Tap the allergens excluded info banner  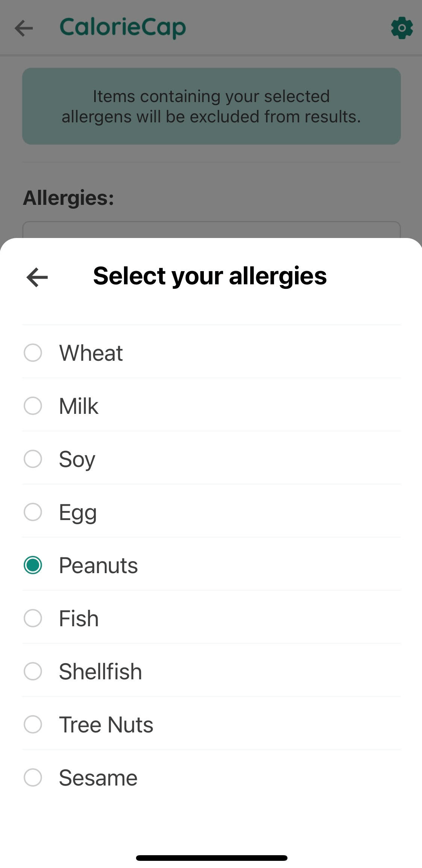pos(211,106)
